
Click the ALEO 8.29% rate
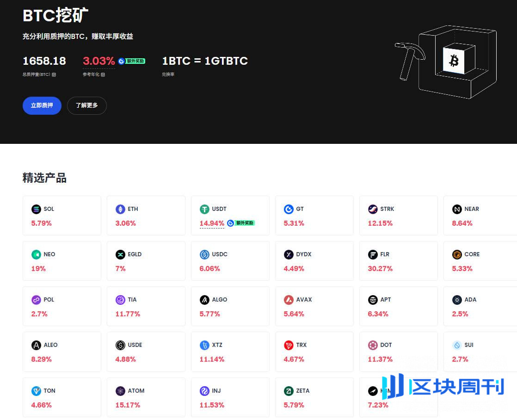click(42, 359)
